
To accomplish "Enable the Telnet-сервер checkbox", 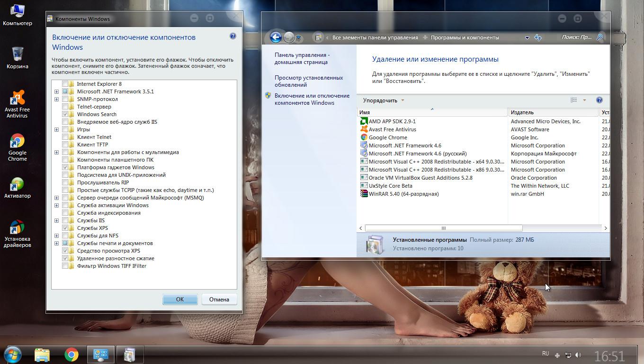I will pyautogui.click(x=65, y=107).
